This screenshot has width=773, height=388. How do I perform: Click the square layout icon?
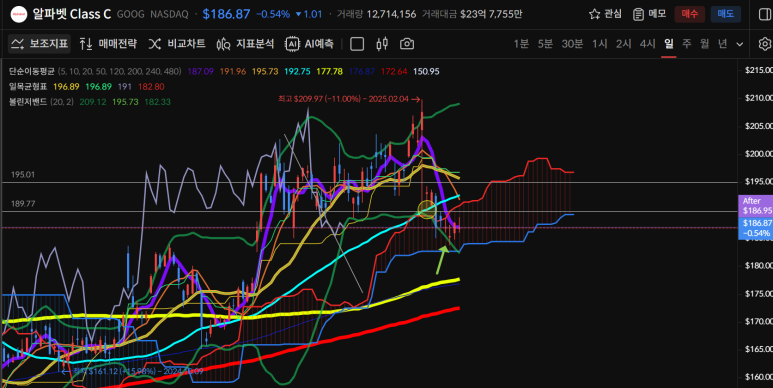[357, 44]
